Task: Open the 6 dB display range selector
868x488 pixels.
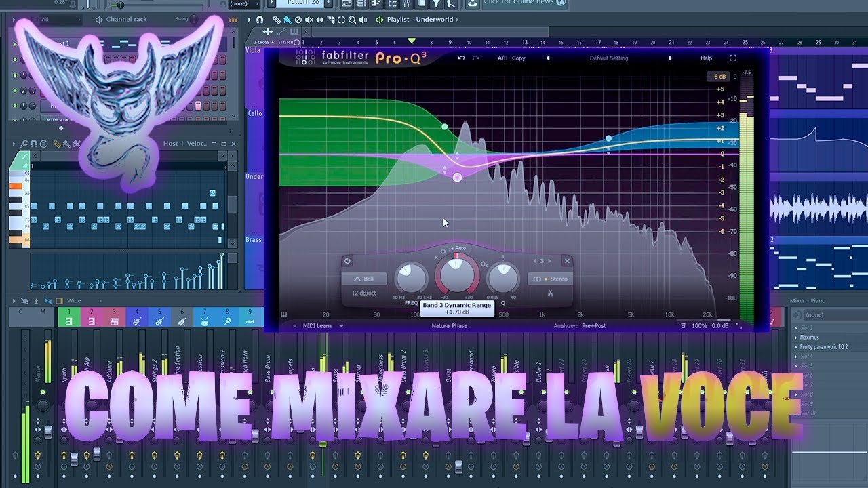Action: click(x=719, y=77)
